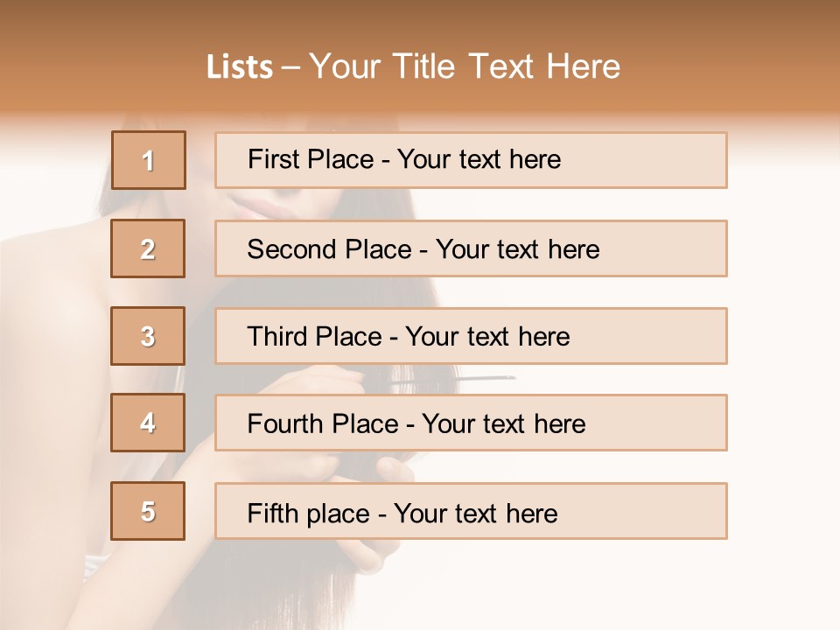Click the number 1 box
This screenshot has height=630, width=840.
click(149, 160)
